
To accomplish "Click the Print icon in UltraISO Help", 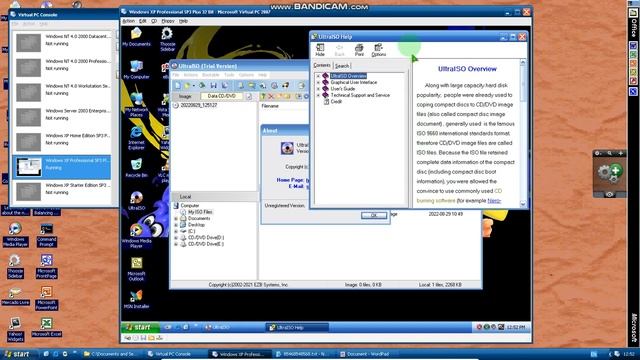I will tap(359, 50).
